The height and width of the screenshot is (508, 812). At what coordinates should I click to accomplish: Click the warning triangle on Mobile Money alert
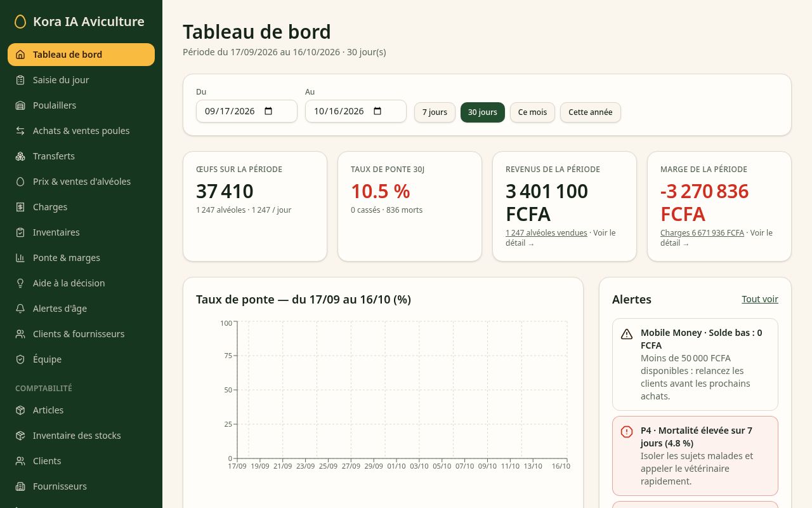[627, 334]
